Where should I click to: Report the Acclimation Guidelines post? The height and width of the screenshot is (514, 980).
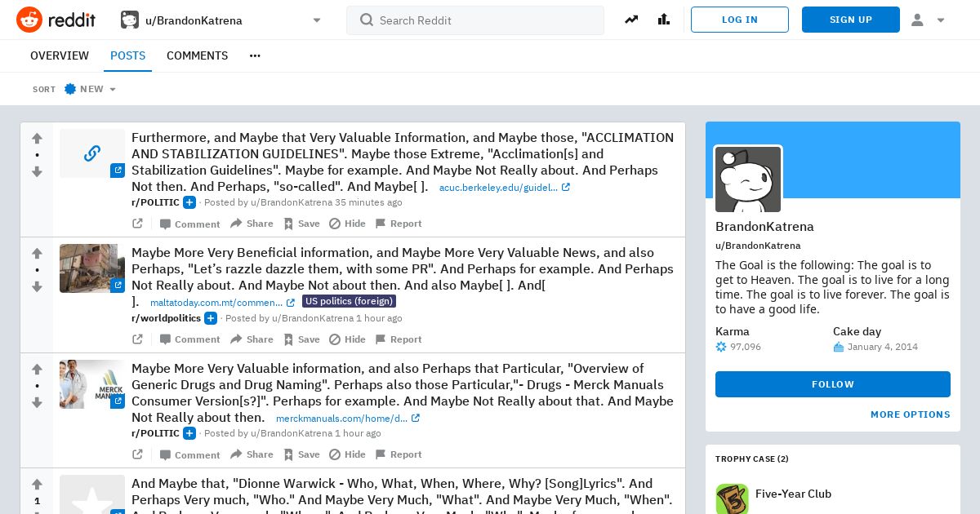[399, 224]
